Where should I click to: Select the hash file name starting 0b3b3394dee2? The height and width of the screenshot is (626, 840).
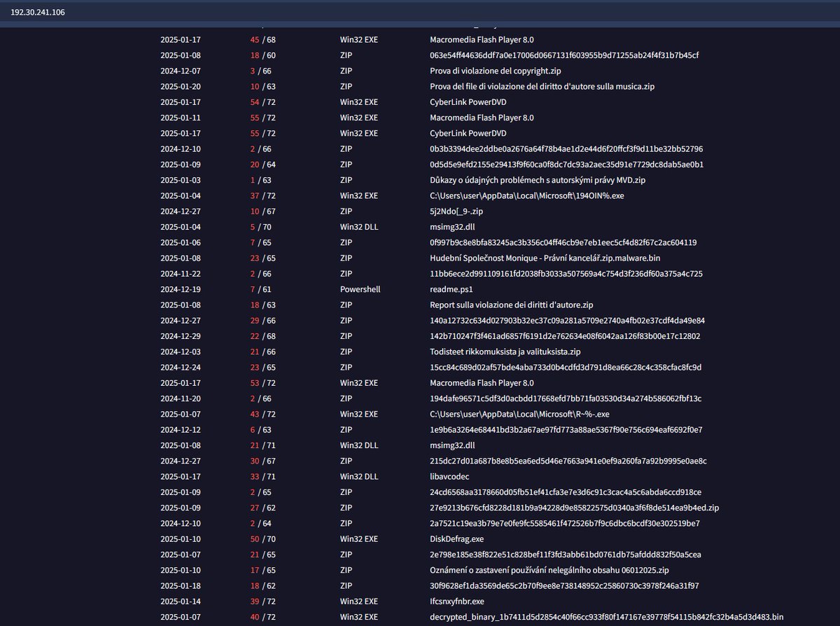pyautogui.click(x=566, y=148)
